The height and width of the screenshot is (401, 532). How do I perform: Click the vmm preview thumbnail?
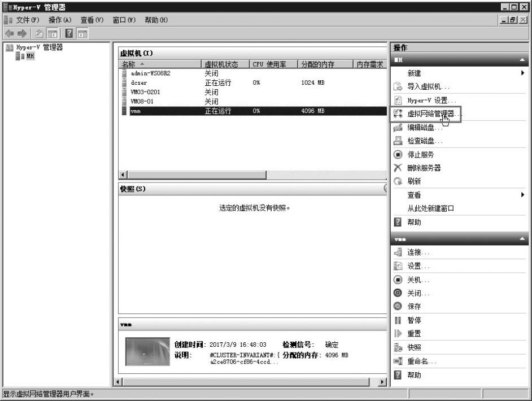pyautogui.click(x=147, y=351)
